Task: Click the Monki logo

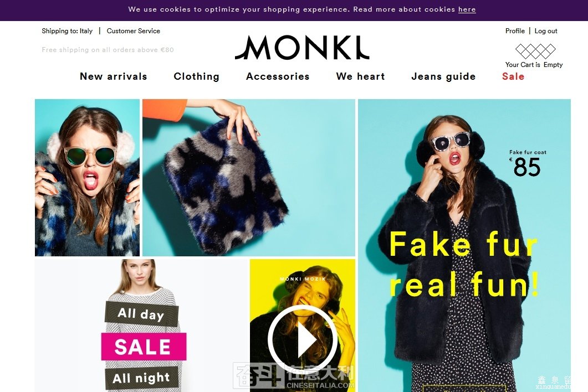Action: pos(302,48)
